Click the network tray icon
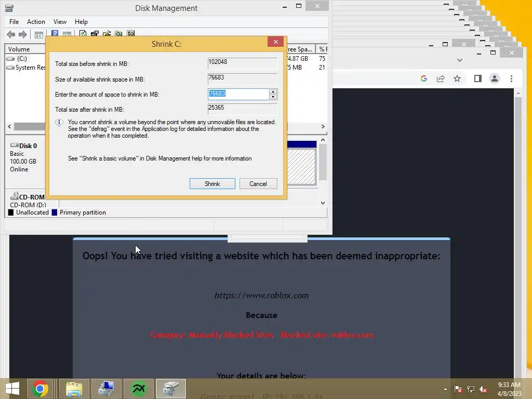 pos(471,389)
